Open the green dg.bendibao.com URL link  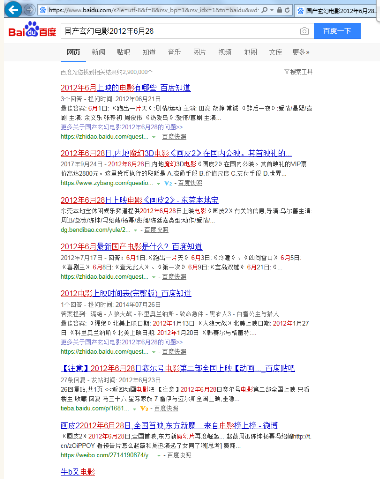[x=95, y=230]
